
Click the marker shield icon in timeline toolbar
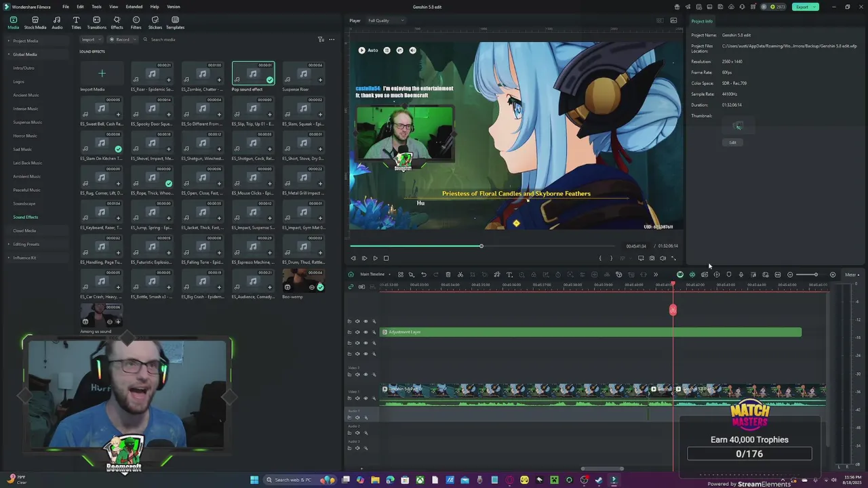(728, 274)
